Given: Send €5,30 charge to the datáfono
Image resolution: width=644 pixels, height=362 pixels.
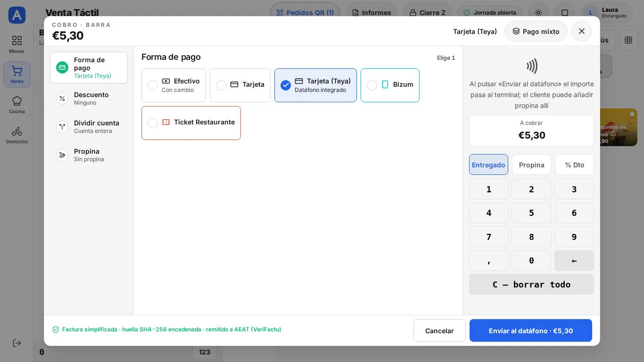Looking at the screenshot, I should tap(531, 330).
